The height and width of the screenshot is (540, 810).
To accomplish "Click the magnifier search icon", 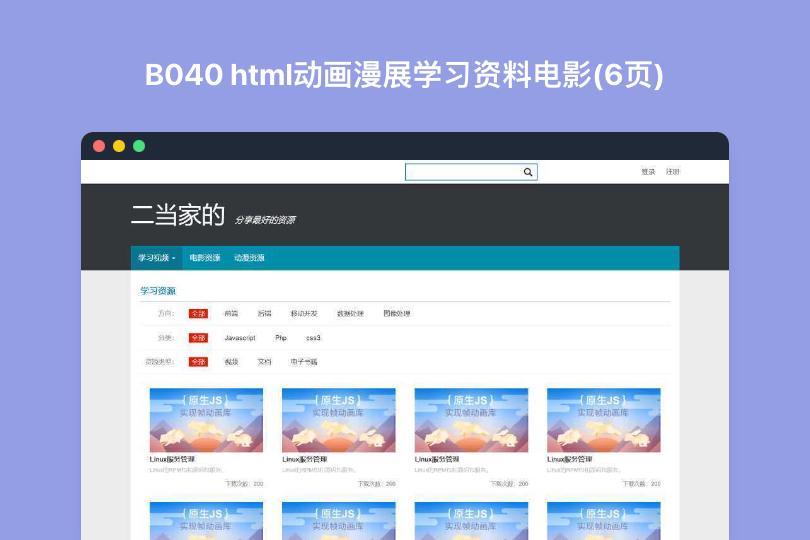I will point(528,172).
